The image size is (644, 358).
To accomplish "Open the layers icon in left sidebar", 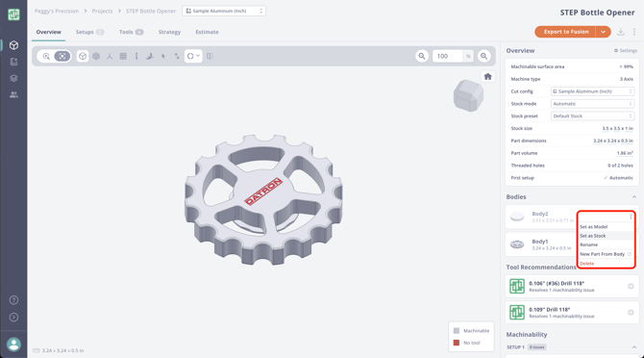I will point(13,78).
